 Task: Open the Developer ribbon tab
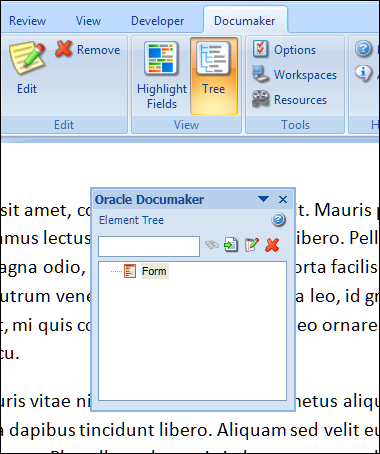157,21
